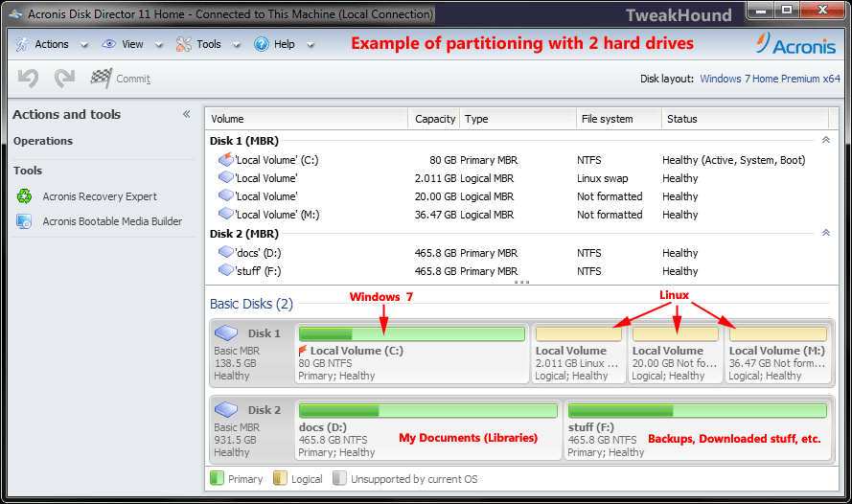The width and height of the screenshot is (852, 504).
Task: Click the Acronis Recovery Expert icon
Action: [x=25, y=196]
